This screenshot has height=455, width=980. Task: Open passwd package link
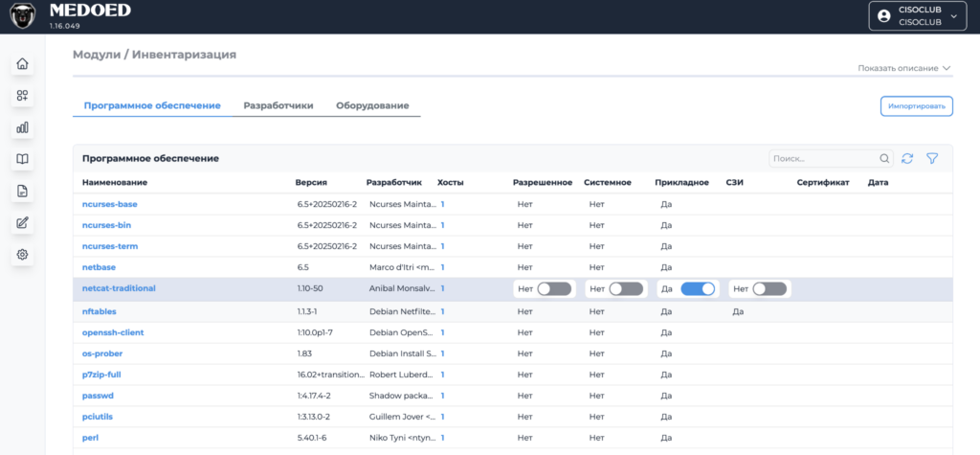[x=98, y=396]
